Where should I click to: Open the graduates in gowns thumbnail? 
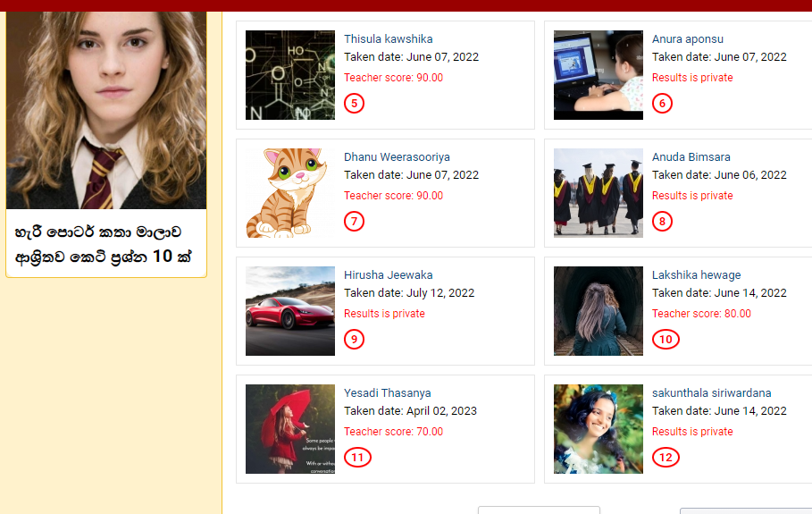599,193
